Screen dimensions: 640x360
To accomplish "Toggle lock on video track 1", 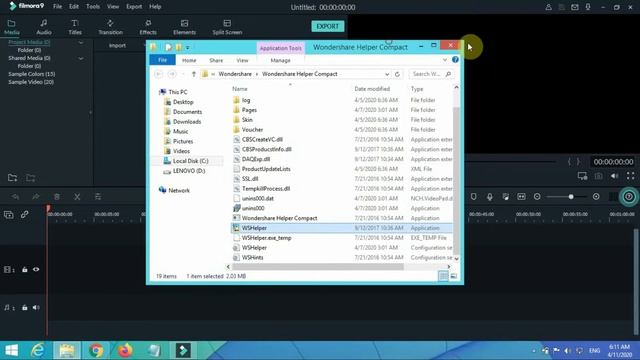I will coord(25,269).
